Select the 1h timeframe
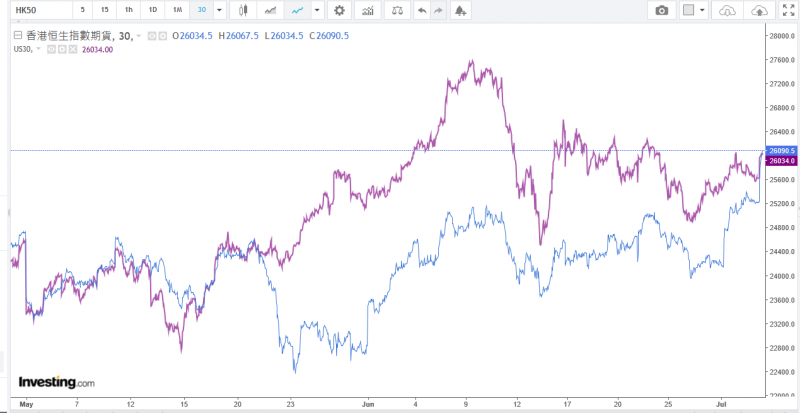Viewport: 800px width, 413px height. coord(128,10)
